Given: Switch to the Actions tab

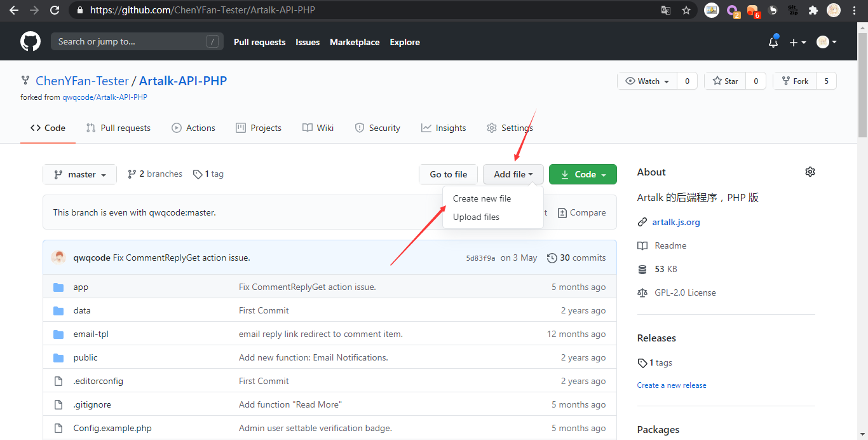Looking at the screenshot, I should pos(193,128).
